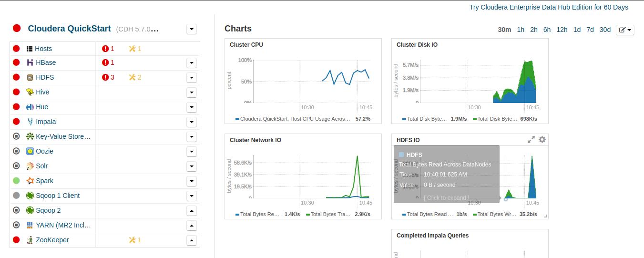Open the charts edit dropdown button
This screenshot has height=258, width=644.
coord(625,30)
